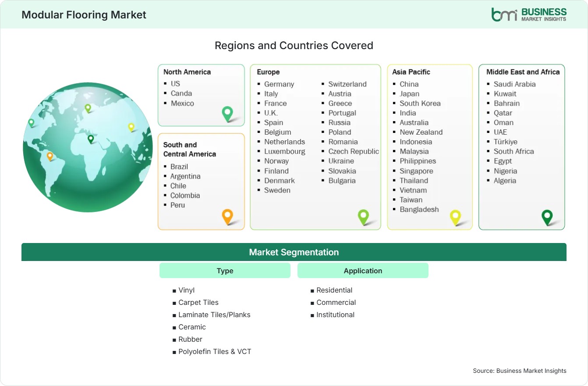This screenshot has width=588, height=386.
Task: Select US in North America list
Action: click(x=175, y=83)
